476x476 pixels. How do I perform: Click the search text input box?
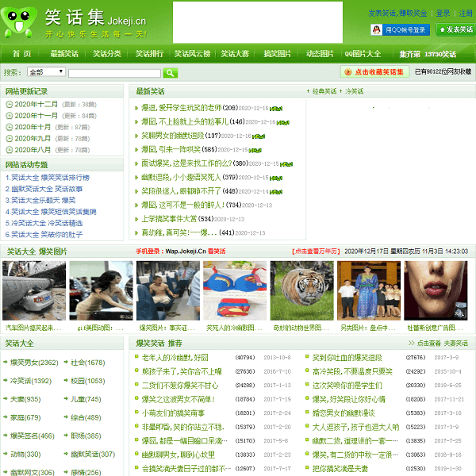114,73
